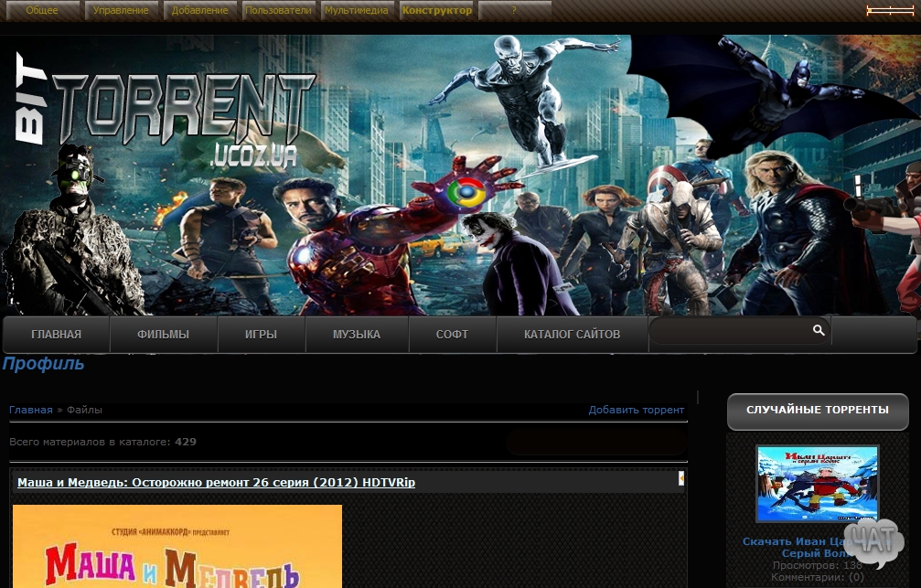Open the Общее admin menu
Image resolution: width=921 pixels, height=588 pixels.
[42, 11]
